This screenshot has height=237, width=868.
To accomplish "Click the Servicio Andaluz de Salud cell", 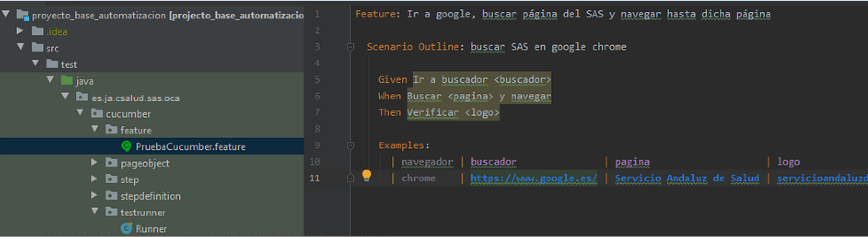I will coord(687,178).
